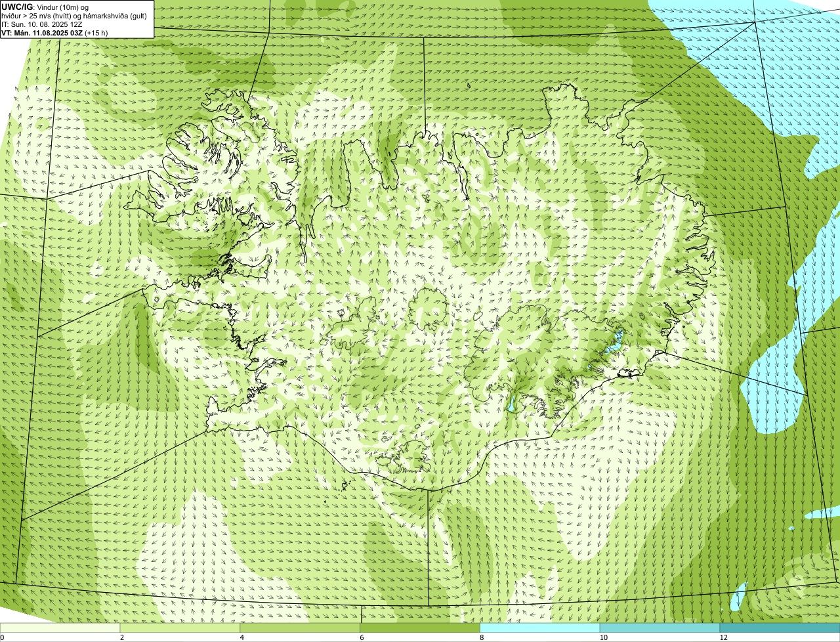The width and height of the screenshot is (840, 642).
Task: Click the '6' tick label on color scale
Action: pyautogui.click(x=361, y=637)
